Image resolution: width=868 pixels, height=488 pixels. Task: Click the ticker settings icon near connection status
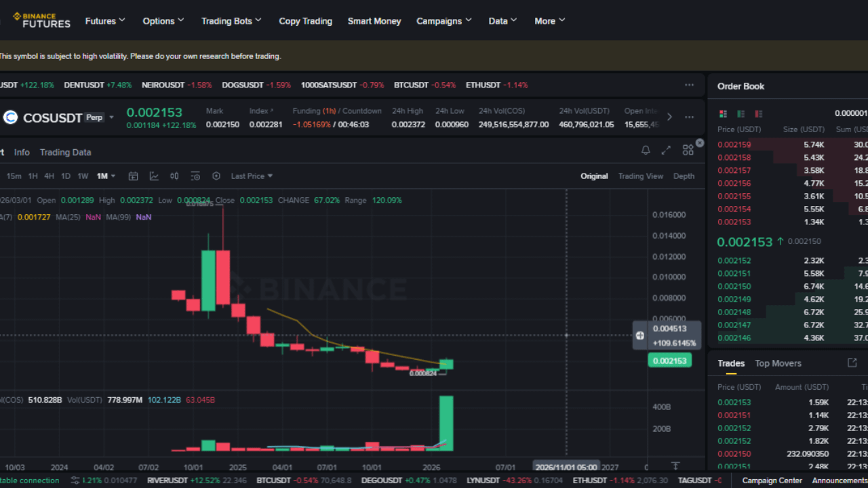pos(75,481)
